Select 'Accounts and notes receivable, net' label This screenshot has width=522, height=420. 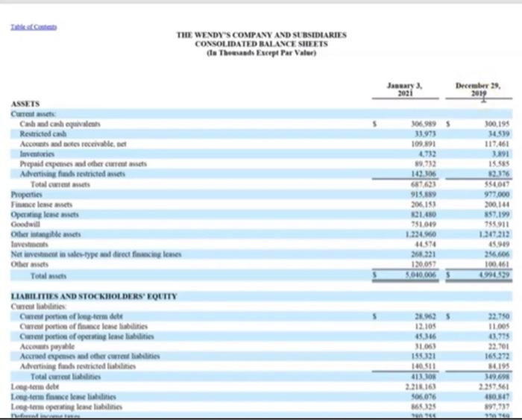pyautogui.click(x=73, y=144)
